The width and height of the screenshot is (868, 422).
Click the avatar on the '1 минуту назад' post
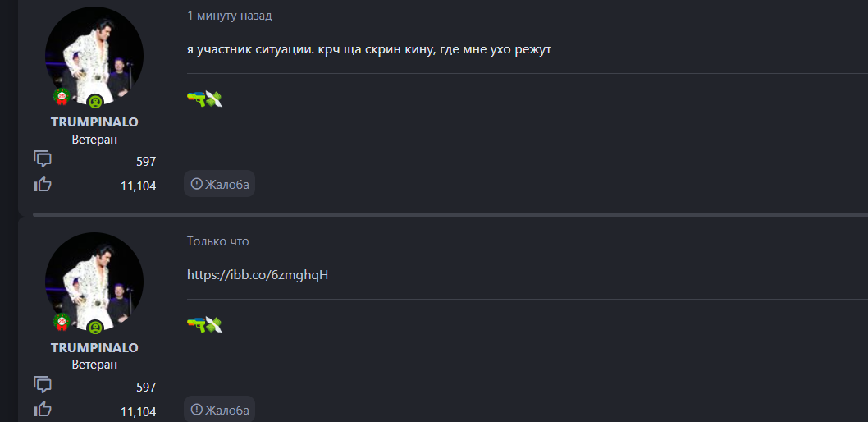point(94,56)
